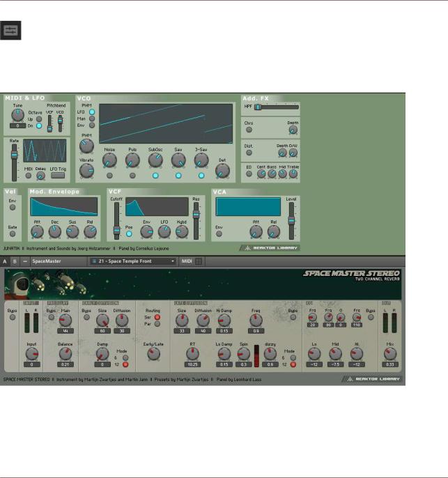Viewport: 448px width, 478px height.
Task: Click the LFO Delay knob
Action: point(40,176)
